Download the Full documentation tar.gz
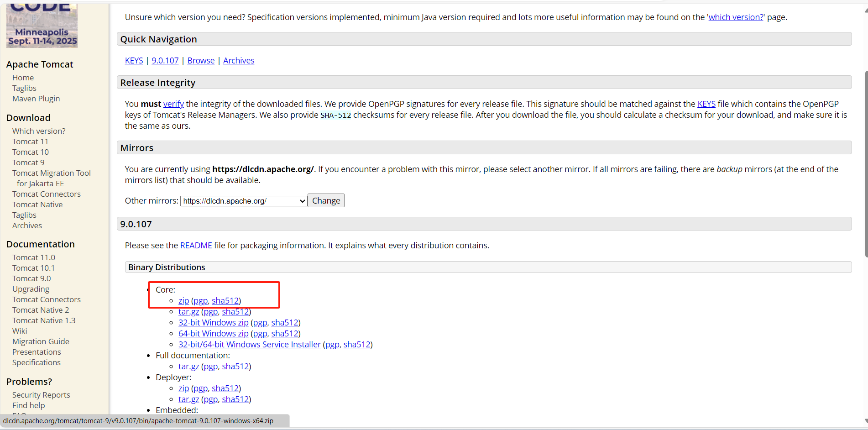Screen dimensions: 868x430 (189, 366)
